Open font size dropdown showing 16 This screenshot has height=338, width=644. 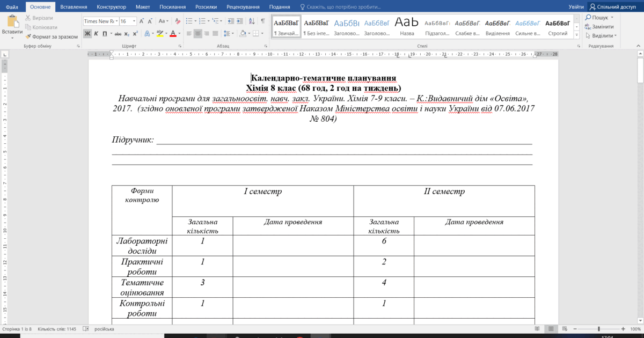coord(134,21)
